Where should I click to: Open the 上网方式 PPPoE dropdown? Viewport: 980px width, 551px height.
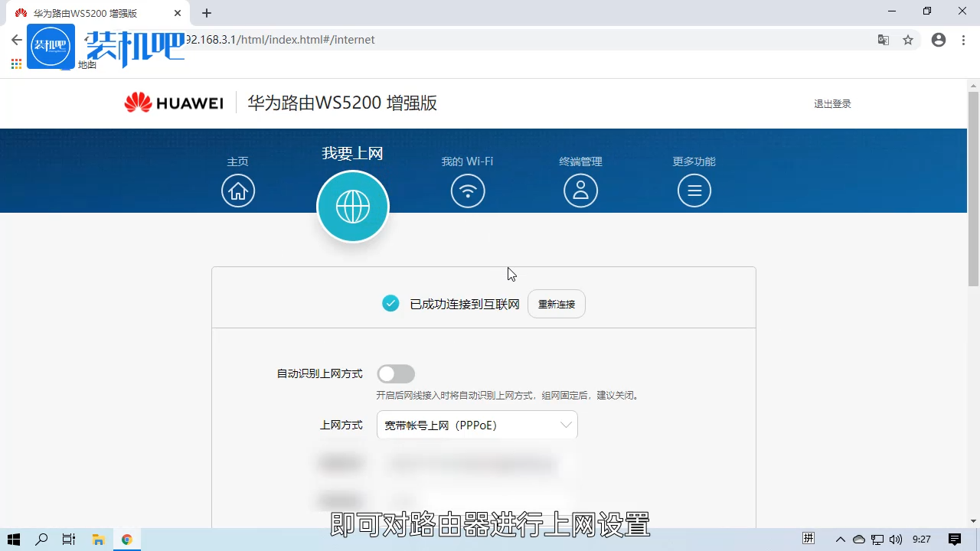(476, 425)
